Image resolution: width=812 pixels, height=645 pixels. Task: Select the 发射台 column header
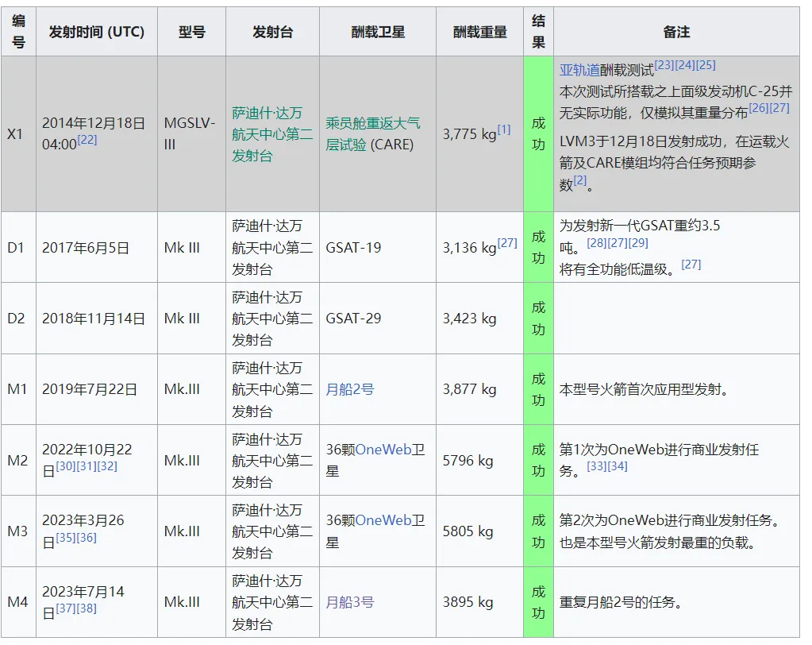272,32
